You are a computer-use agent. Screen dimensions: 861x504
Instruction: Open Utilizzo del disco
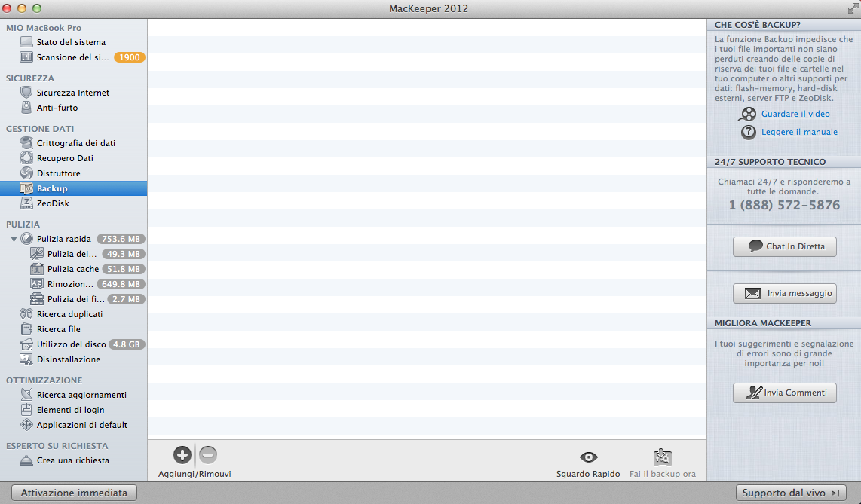(x=74, y=344)
